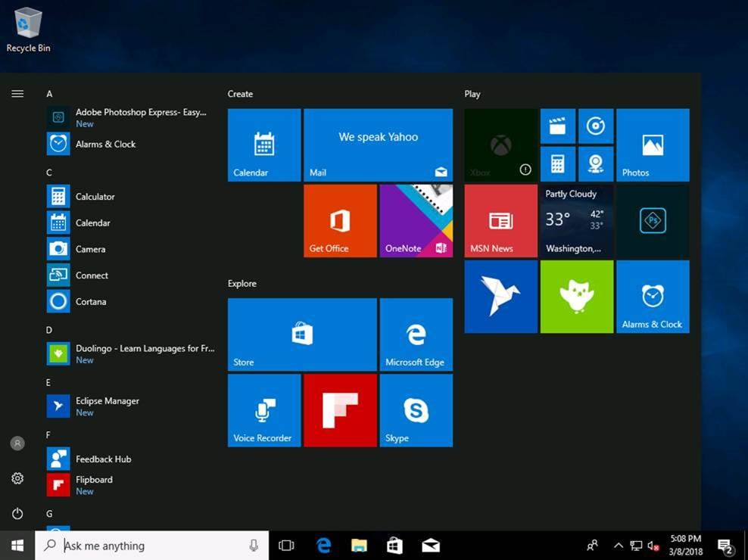Jump via letter C header
748x560 pixels.
(x=49, y=173)
